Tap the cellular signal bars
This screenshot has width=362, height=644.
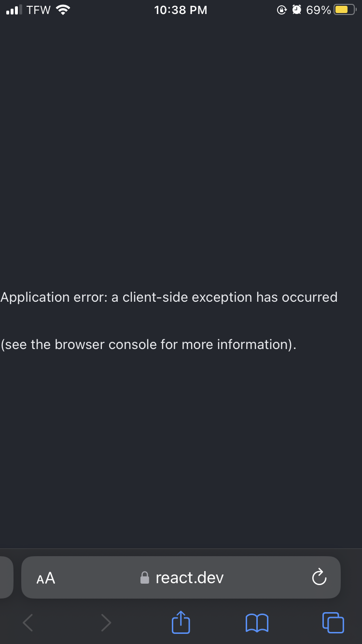[x=14, y=10]
